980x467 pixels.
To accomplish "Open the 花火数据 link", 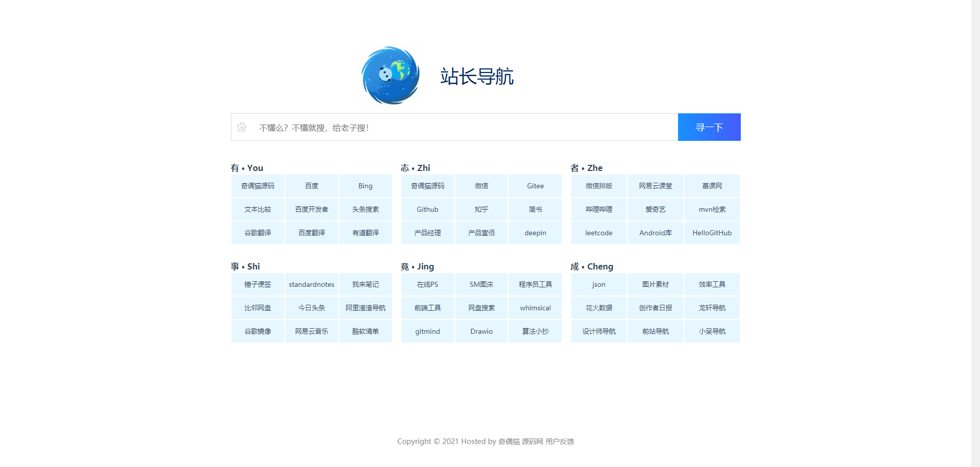I will point(599,308).
